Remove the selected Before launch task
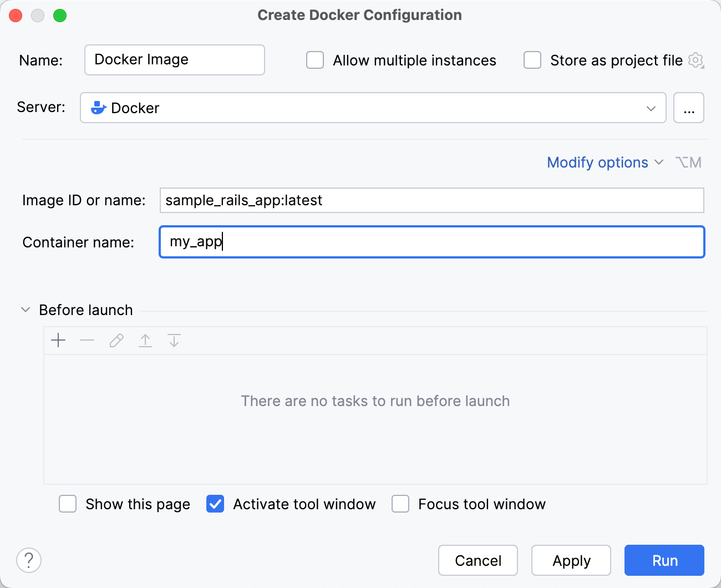This screenshot has width=721, height=588. point(87,340)
